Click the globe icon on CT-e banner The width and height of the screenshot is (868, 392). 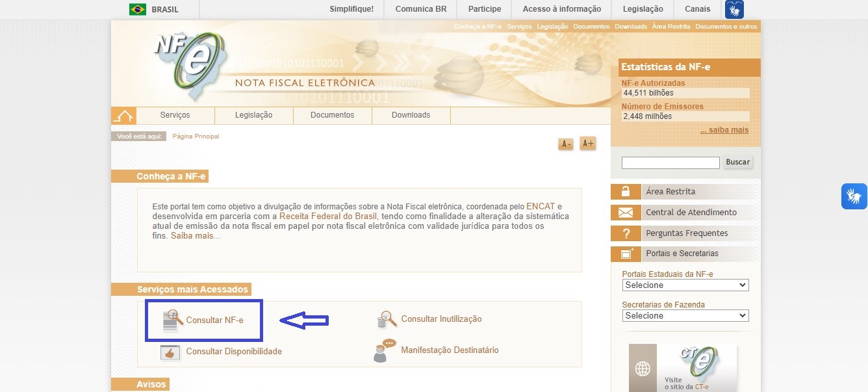(643, 369)
